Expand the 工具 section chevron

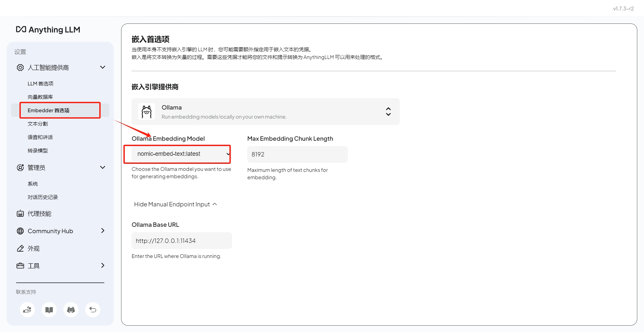coord(103,265)
